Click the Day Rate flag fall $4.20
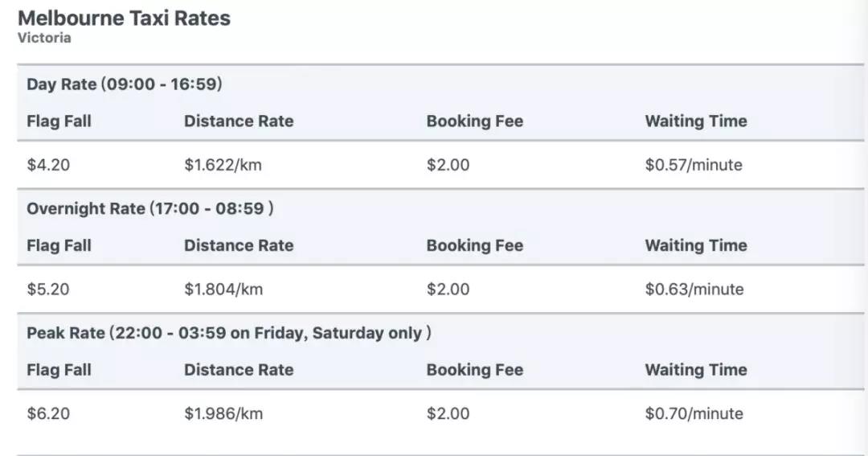 pyautogui.click(x=48, y=165)
